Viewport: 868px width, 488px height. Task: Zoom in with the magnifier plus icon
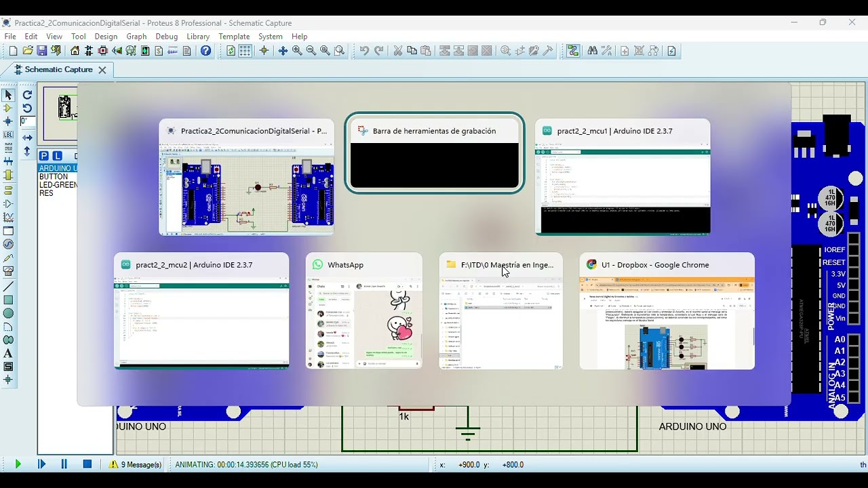tap(297, 51)
